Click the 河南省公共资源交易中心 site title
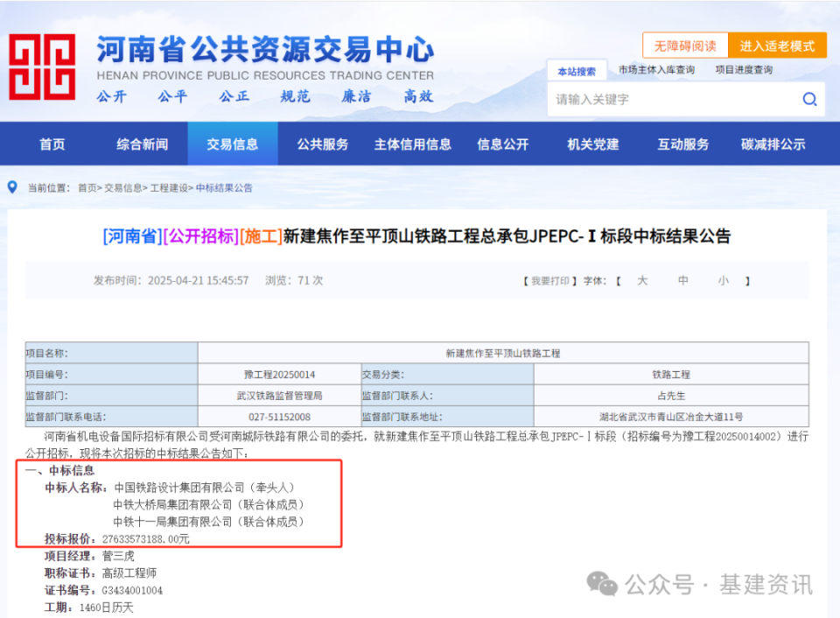This screenshot has width=840, height=618. pyautogui.click(x=265, y=49)
